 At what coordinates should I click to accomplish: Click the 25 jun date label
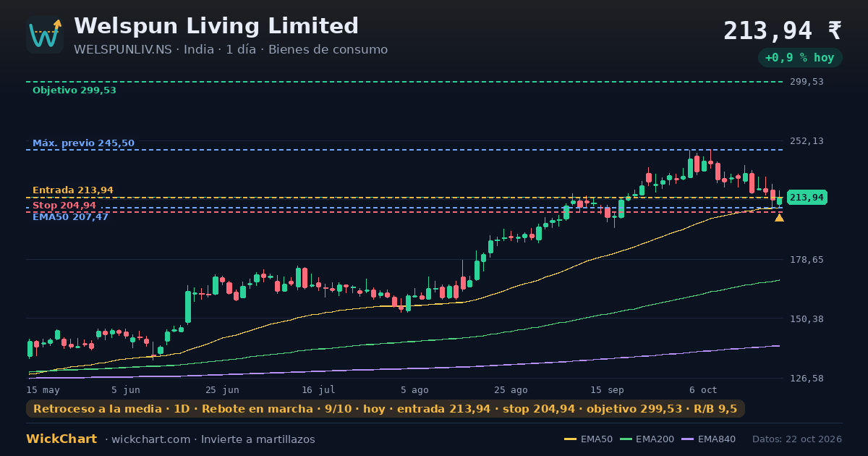(222, 389)
